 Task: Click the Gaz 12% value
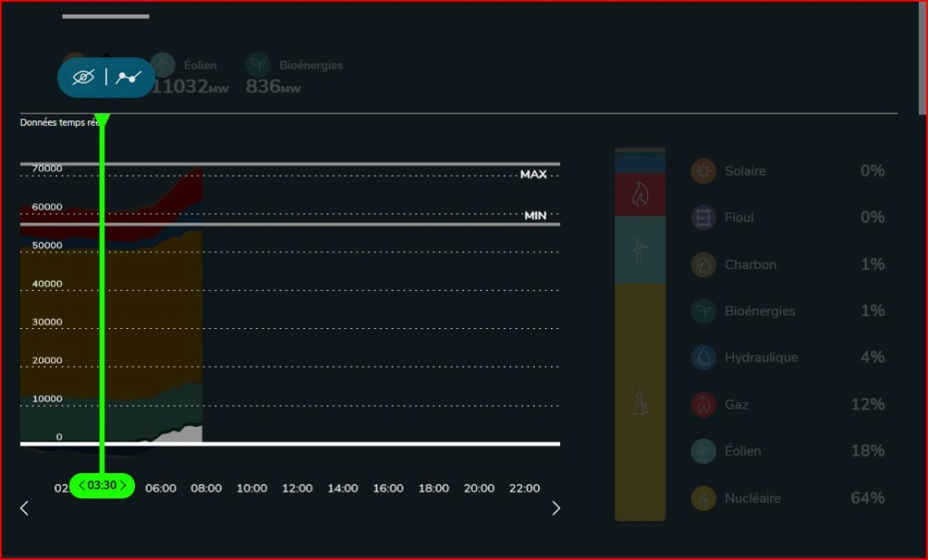point(867,404)
